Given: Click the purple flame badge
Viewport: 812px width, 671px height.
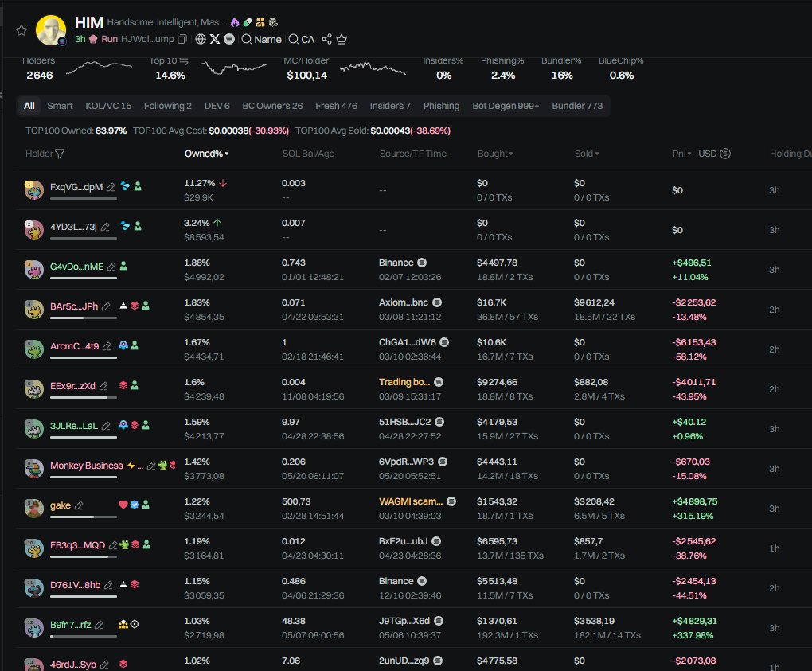Looking at the screenshot, I should (235, 22).
